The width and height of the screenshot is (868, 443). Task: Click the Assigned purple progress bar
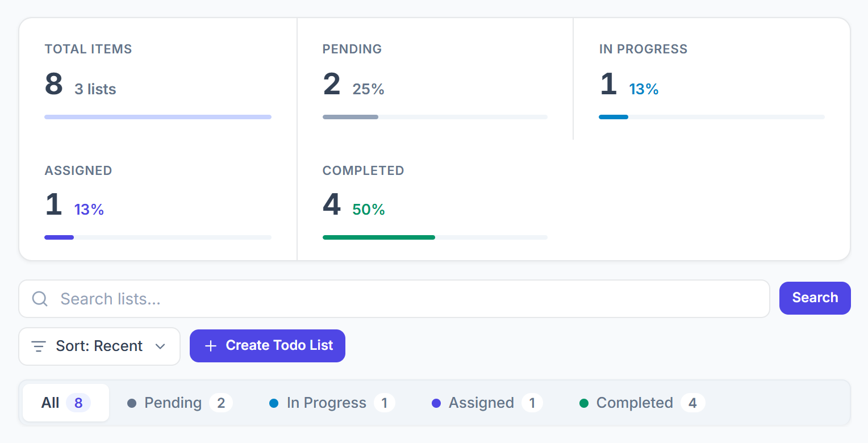pyautogui.click(x=59, y=237)
